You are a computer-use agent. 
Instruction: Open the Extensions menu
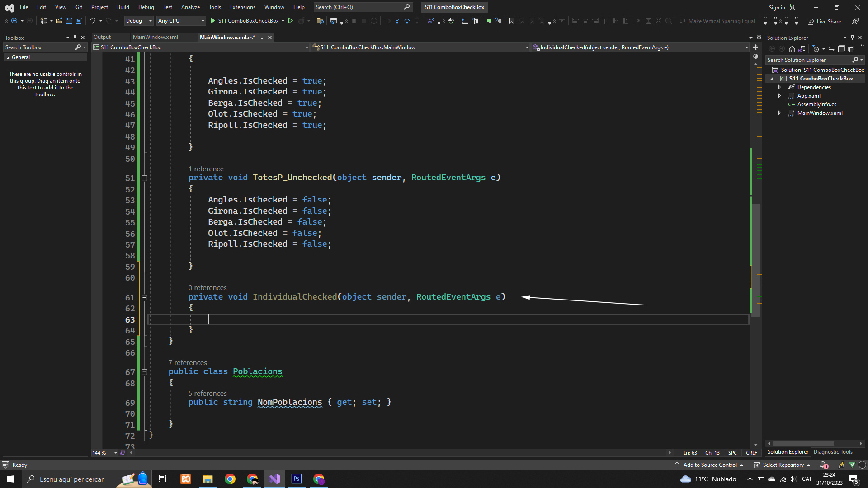(242, 7)
